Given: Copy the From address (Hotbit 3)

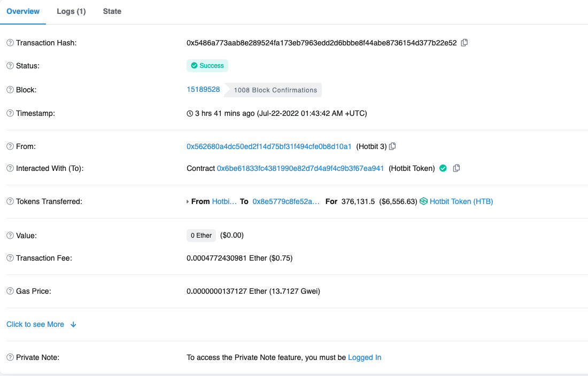Looking at the screenshot, I should 392,146.
